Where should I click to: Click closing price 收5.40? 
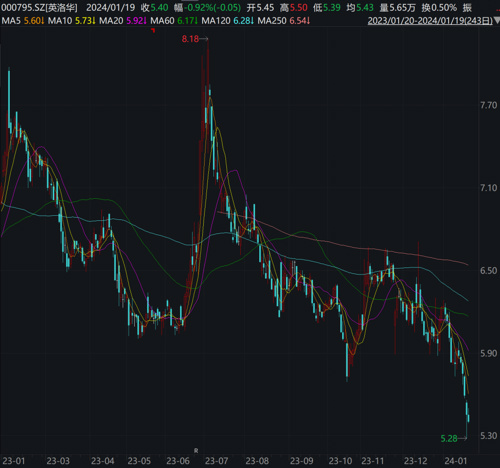[x=154, y=8]
